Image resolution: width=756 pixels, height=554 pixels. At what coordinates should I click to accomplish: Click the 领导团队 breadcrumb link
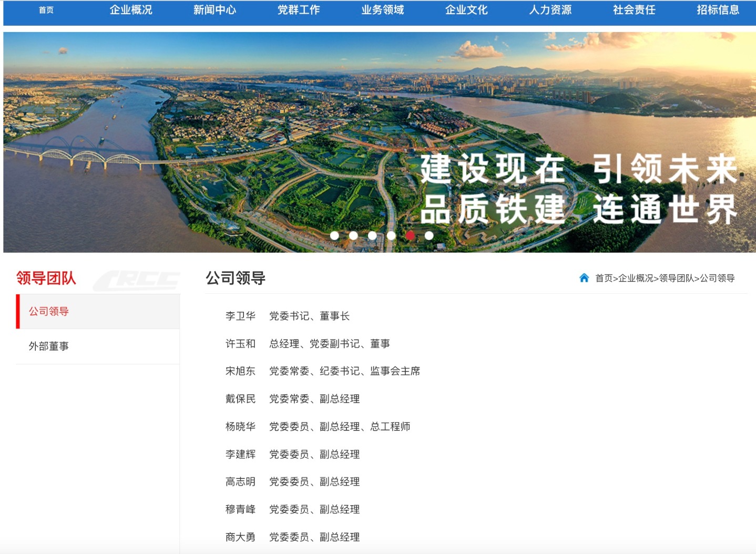point(676,278)
